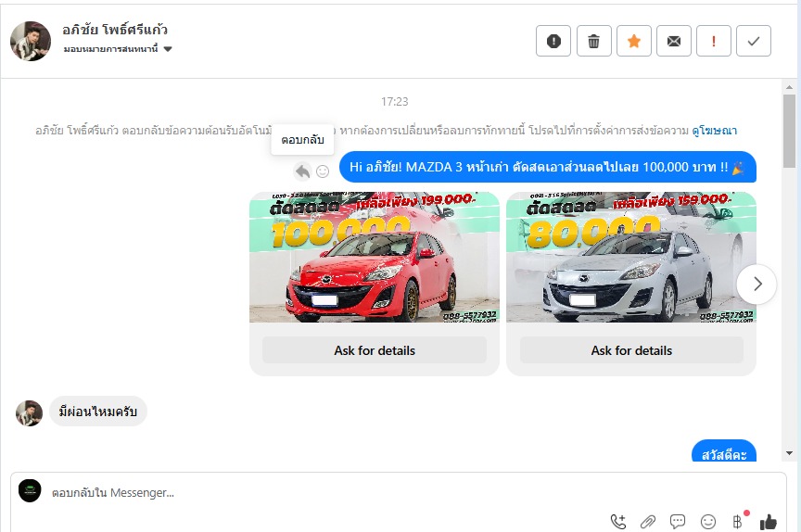
Task: Reply to the MAZDA 3 message arrow
Action: click(x=302, y=171)
